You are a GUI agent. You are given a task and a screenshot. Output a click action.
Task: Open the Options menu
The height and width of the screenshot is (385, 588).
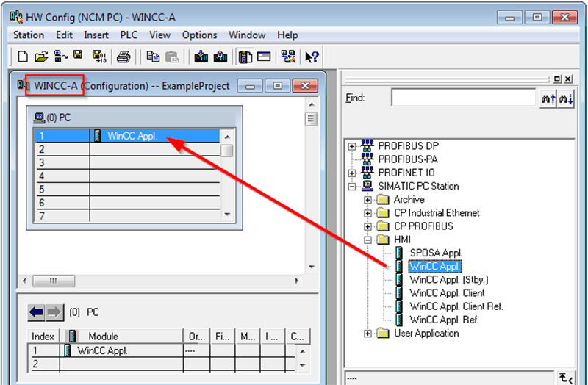[x=199, y=35]
